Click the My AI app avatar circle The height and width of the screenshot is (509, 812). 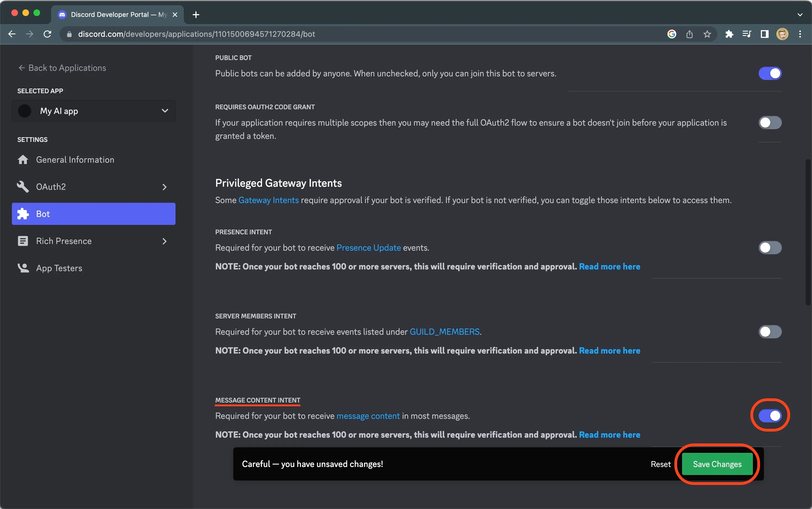(25, 111)
